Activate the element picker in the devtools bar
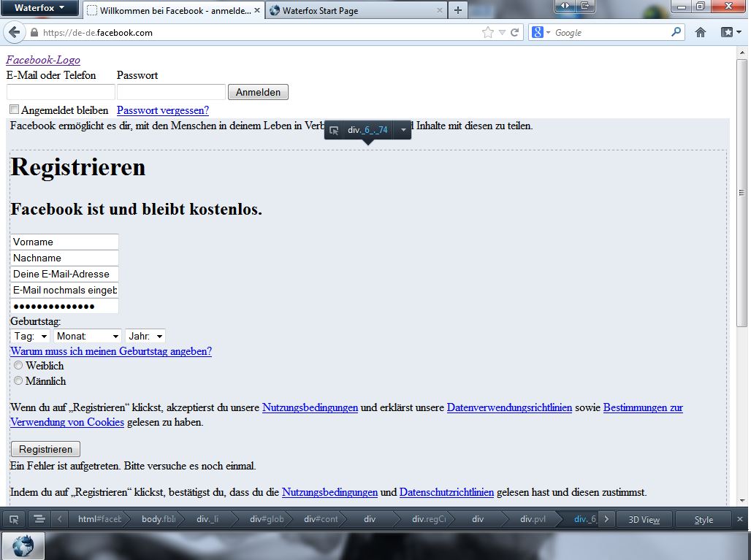The image size is (751, 560). pyautogui.click(x=15, y=519)
